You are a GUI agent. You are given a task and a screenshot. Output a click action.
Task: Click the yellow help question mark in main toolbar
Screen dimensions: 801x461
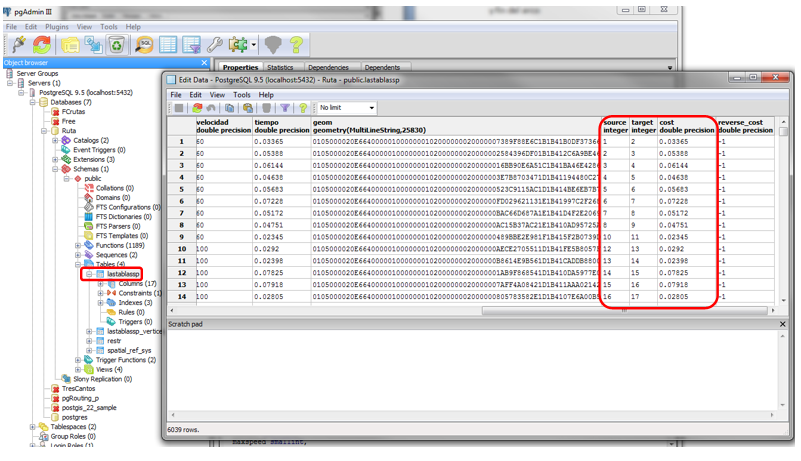(295, 44)
